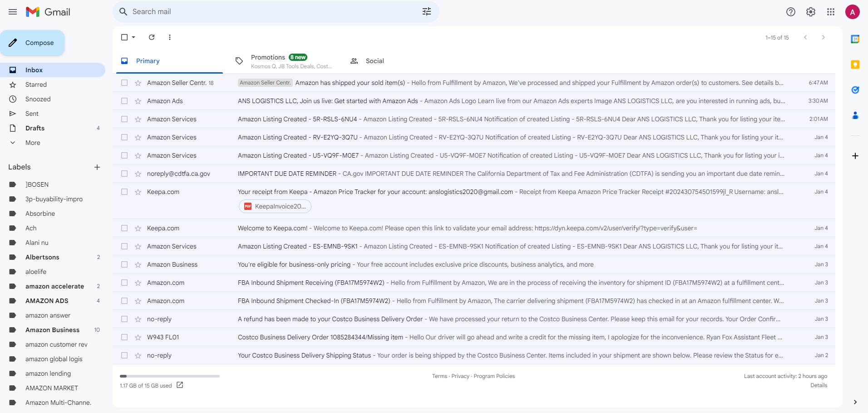Open the Drafts folder
868x413 pixels.
coord(53,128)
